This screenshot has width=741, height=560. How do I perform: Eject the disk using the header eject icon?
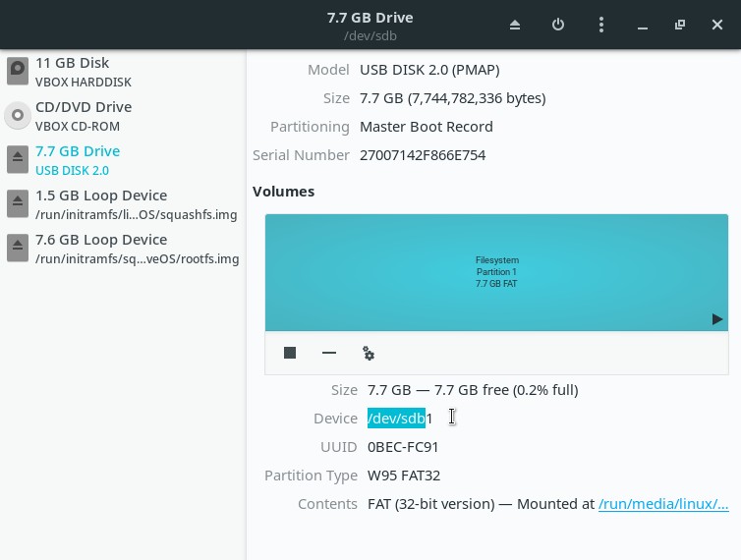pos(515,25)
